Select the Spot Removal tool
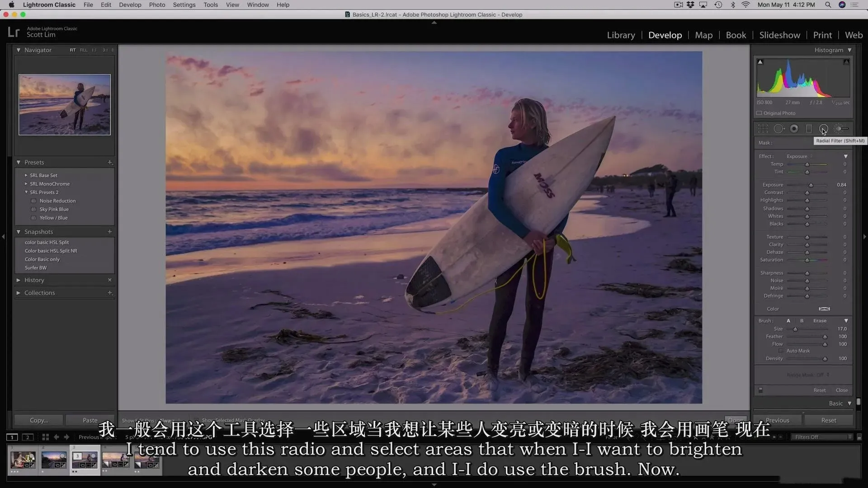 tap(778, 129)
